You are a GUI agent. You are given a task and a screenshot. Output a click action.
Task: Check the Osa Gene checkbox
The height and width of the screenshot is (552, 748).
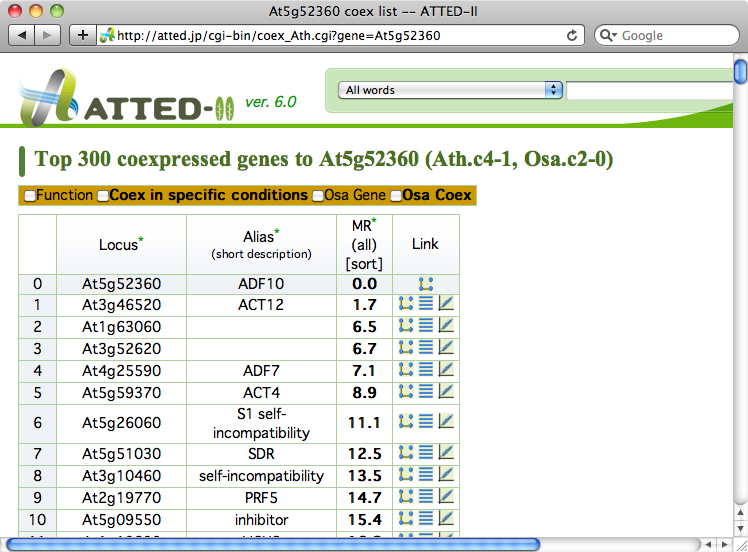pos(318,196)
